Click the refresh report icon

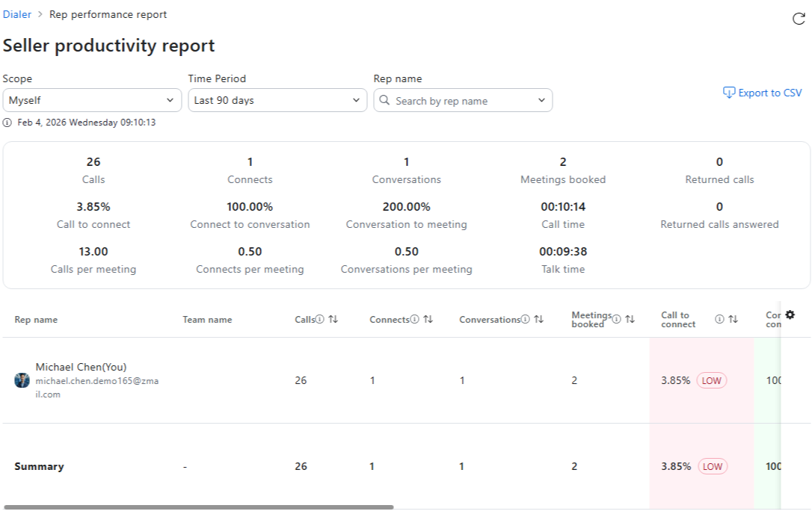(x=799, y=19)
